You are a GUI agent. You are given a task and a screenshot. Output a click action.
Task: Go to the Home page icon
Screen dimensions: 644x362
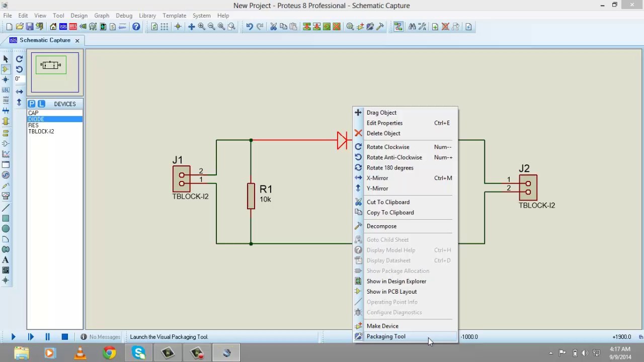(53, 27)
